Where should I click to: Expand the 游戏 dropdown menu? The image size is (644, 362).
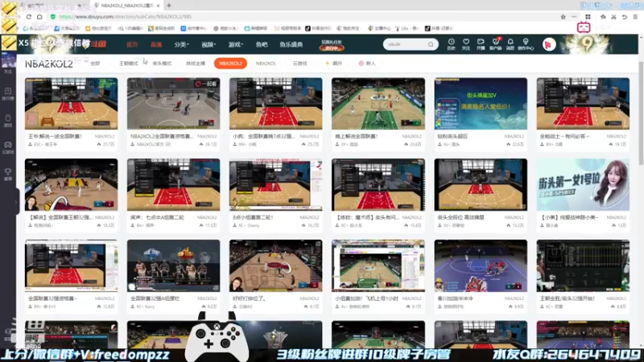[236, 44]
